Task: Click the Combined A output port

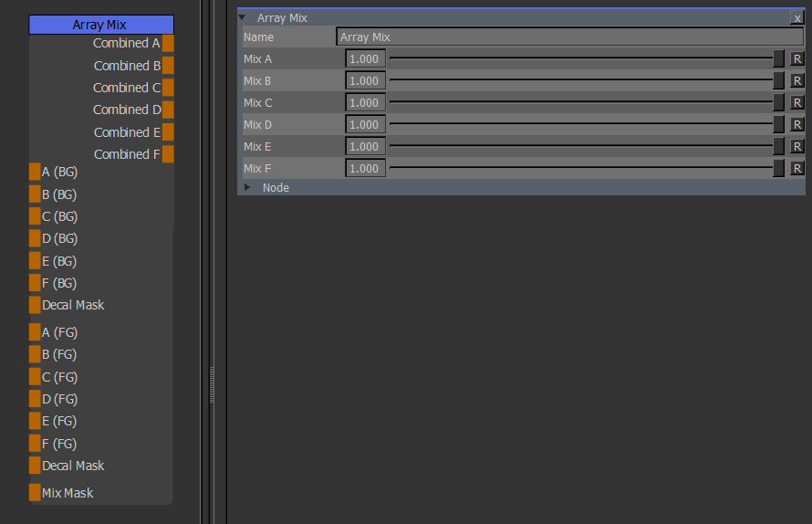Action: coord(168,43)
